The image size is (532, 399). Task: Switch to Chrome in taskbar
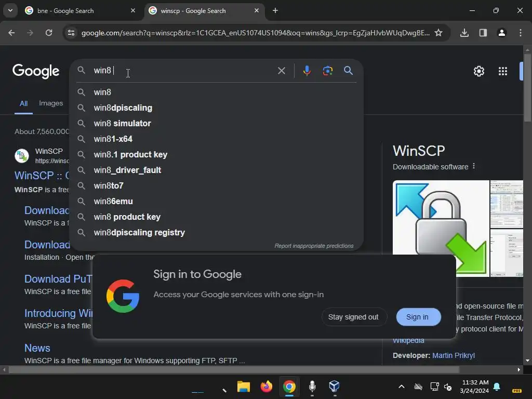point(289,386)
